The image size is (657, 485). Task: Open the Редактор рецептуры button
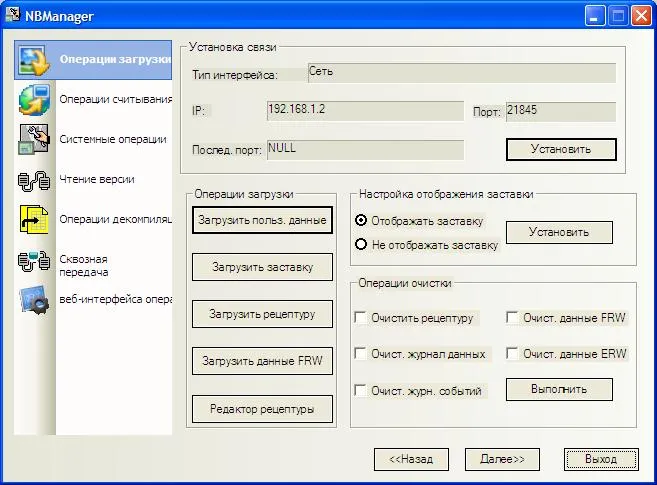[x=262, y=409]
